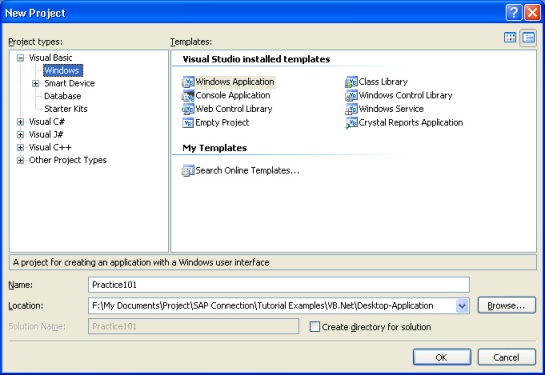
Task: Close the New Project dialog
Action: [x=532, y=13]
